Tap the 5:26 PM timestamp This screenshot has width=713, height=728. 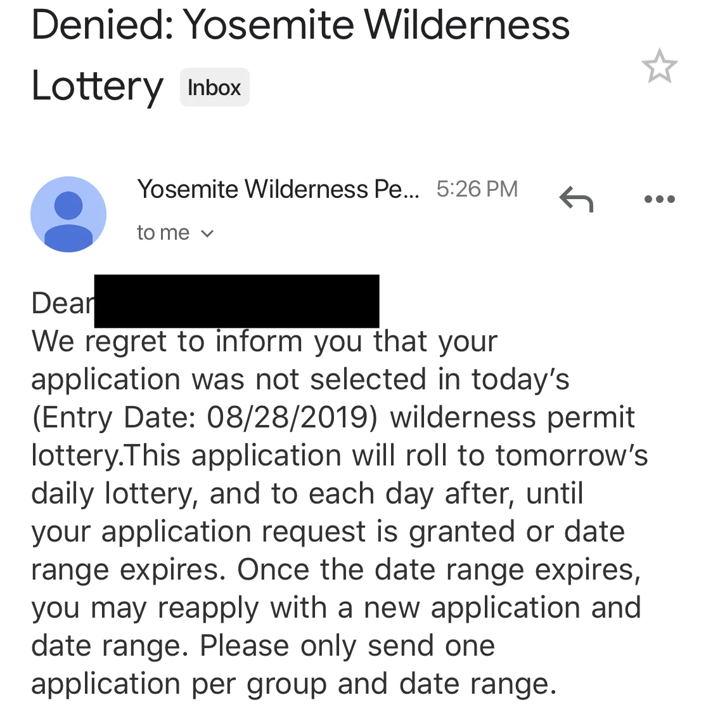[x=477, y=190]
